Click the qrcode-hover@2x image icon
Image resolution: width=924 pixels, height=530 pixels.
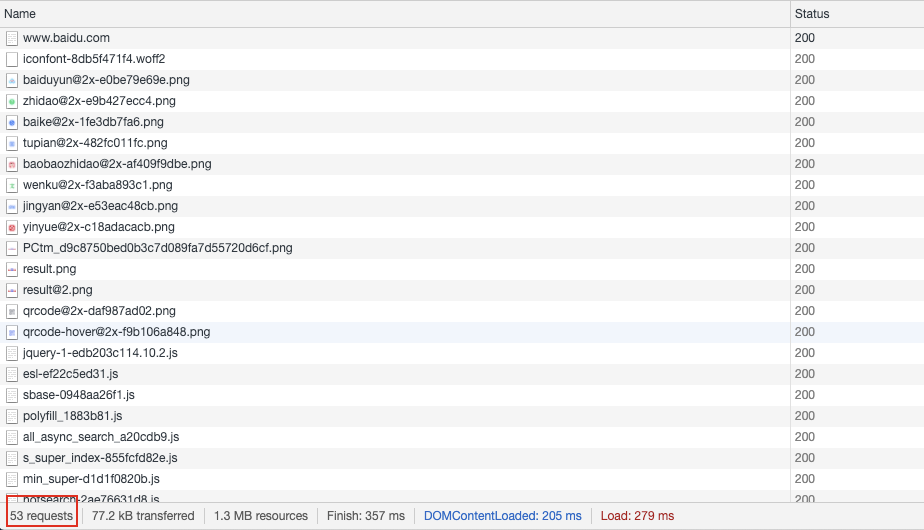pyautogui.click(x=12, y=332)
